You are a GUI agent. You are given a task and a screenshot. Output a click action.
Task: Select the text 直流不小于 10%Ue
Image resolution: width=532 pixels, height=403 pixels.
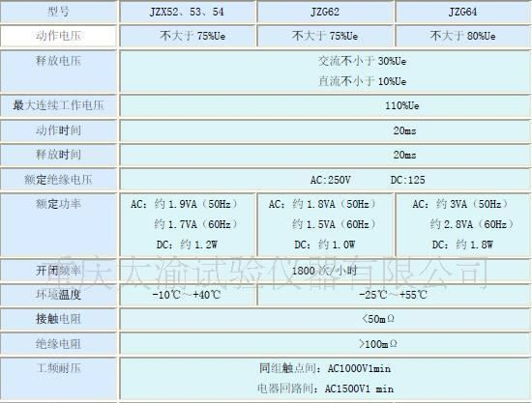[x=362, y=81]
